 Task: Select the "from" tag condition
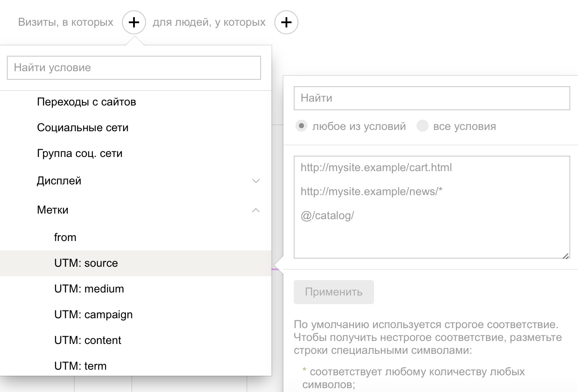pos(65,237)
